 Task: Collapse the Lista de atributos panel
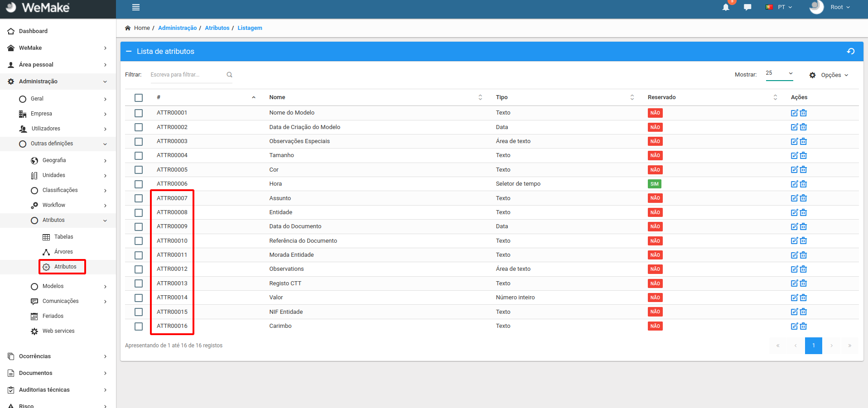[129, 51]
